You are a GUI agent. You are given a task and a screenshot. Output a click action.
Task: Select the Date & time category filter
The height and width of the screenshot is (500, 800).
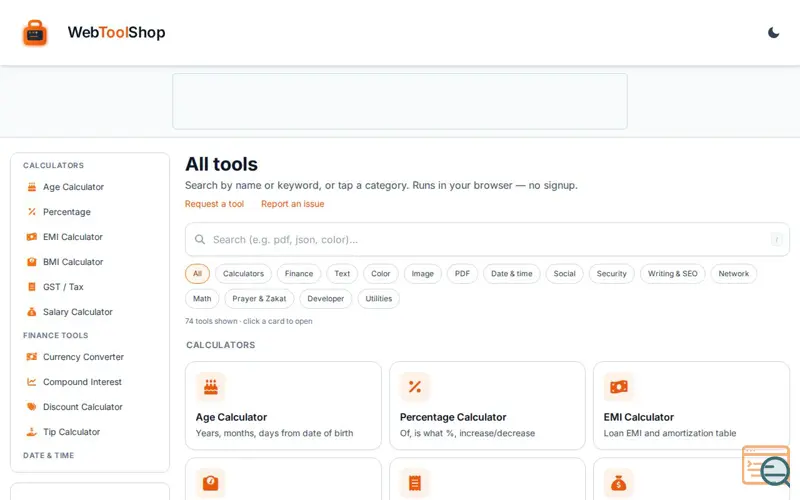coord(512,273)
